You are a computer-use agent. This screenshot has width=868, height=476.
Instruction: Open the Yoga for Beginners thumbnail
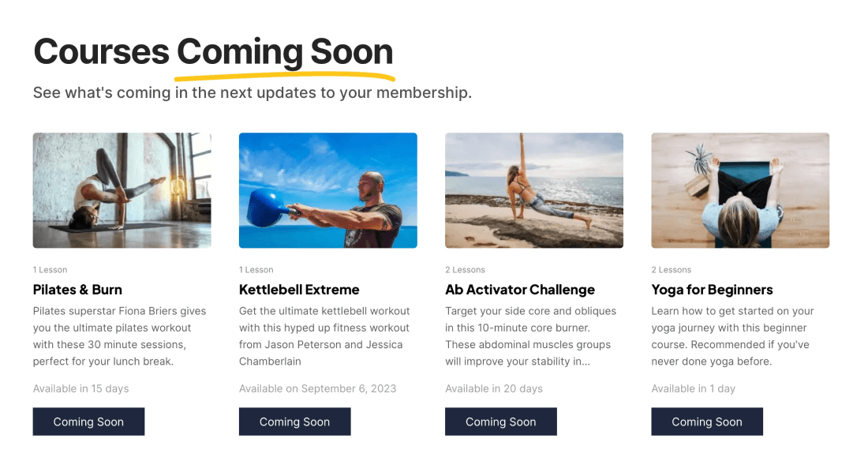740,190
